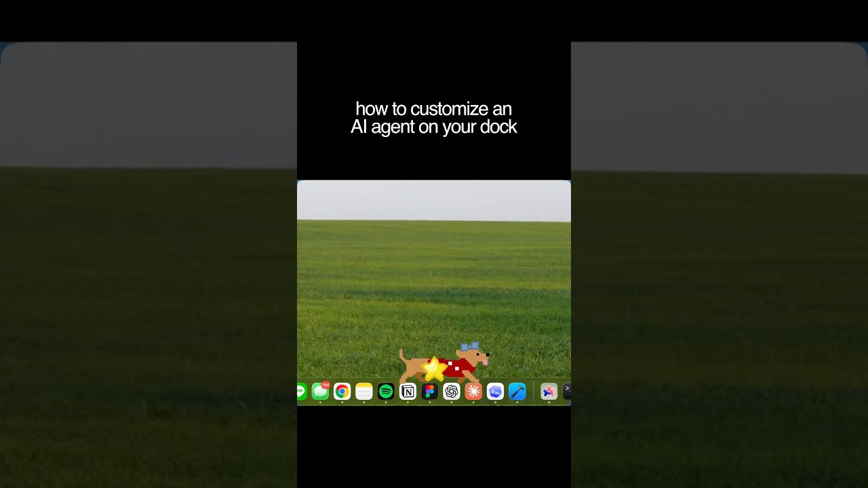Image resolution: width=868 pixels, height=488 pixels.
Task: Open Messages from the dock
Action: tap(320, 391)
